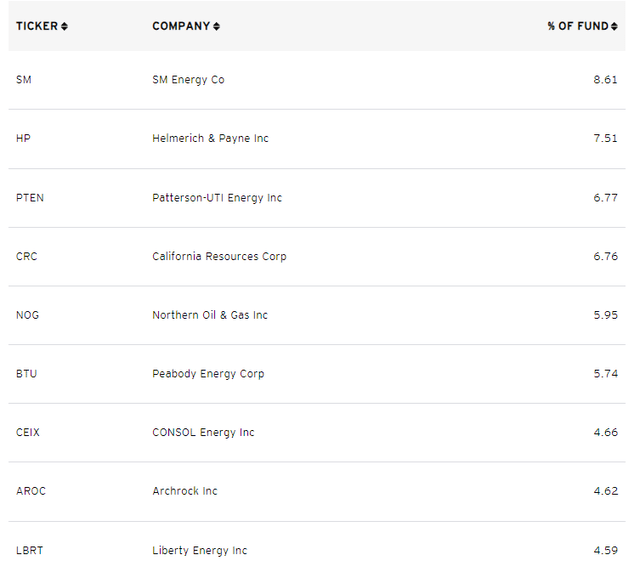
Task: Select the HP ticker symbol
Action: [23, 138]
